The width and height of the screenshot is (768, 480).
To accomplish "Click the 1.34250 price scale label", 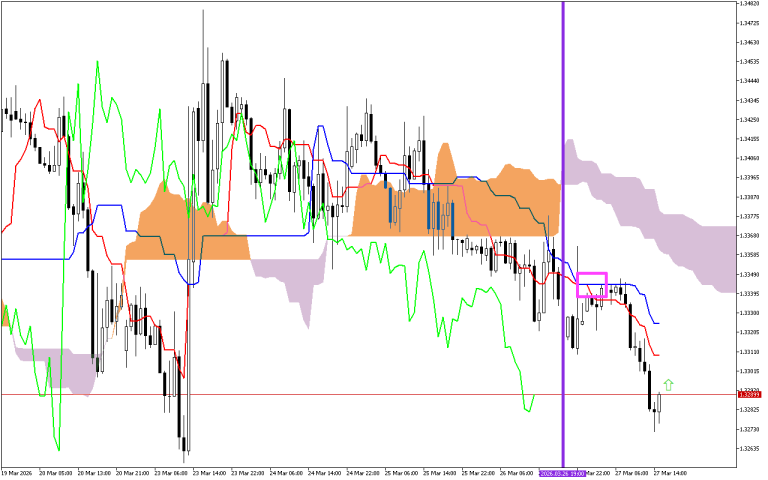I will click(x=749, y=120).
